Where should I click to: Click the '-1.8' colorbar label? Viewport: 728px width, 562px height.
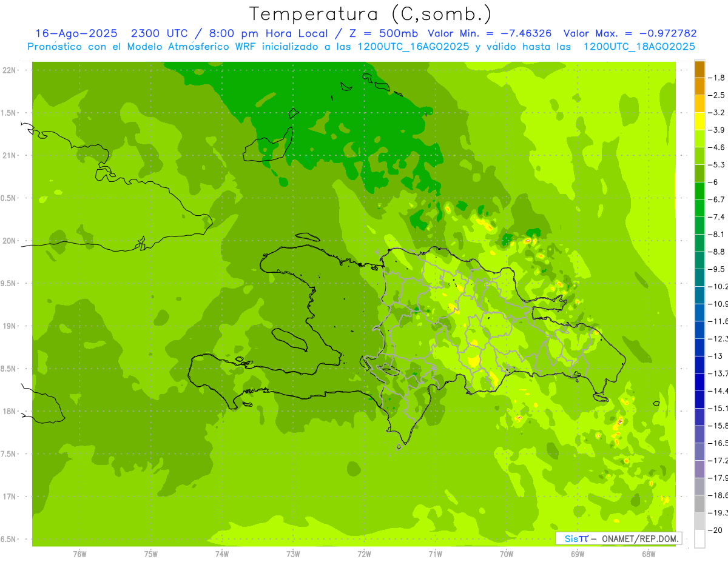coord(716,78)
